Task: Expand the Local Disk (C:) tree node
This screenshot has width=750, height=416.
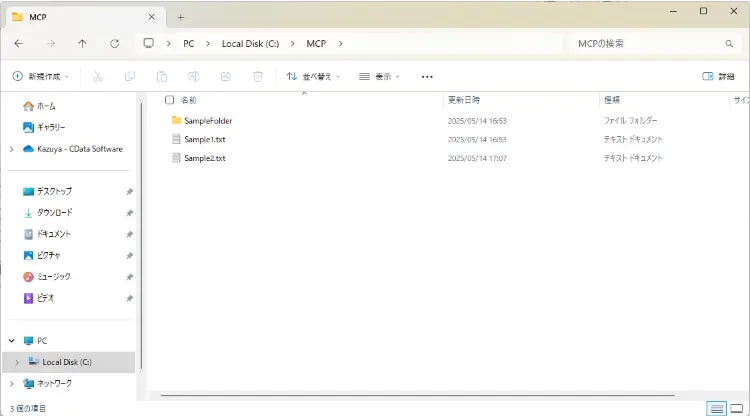Action: coord(17,362)
